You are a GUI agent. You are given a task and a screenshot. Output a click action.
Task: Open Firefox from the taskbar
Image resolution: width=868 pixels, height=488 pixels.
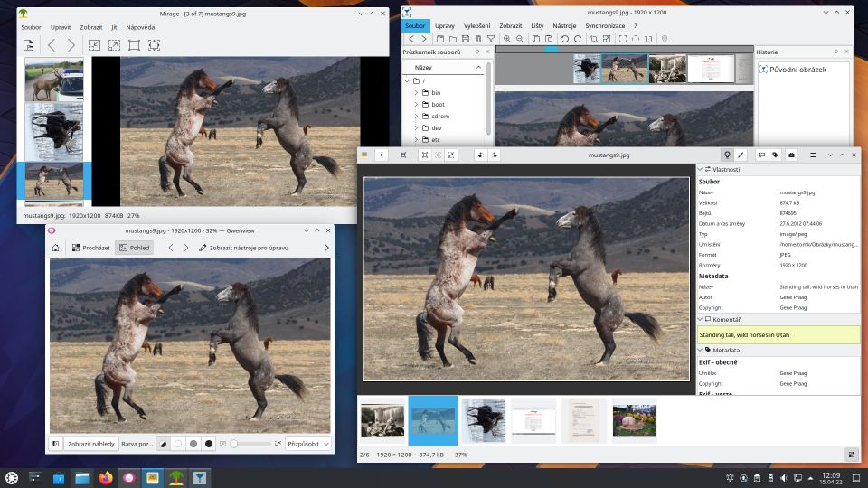pyautogui.click(x=105, y=478)
